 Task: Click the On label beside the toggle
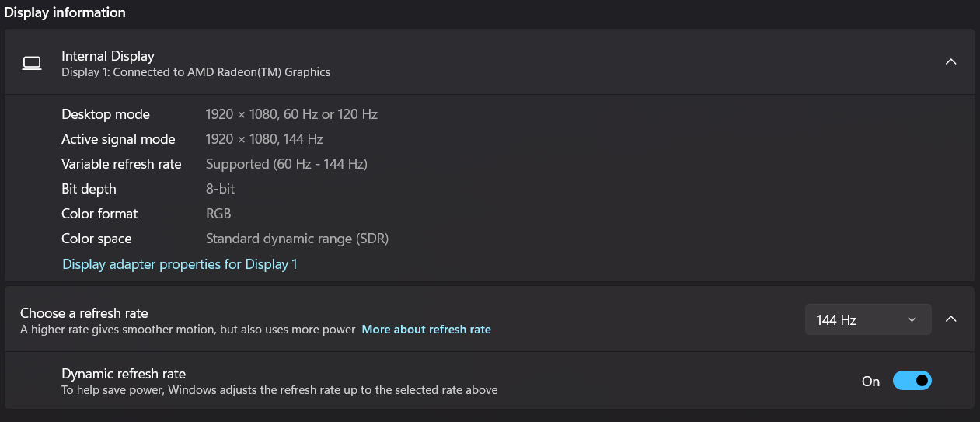tap(870, 382)
